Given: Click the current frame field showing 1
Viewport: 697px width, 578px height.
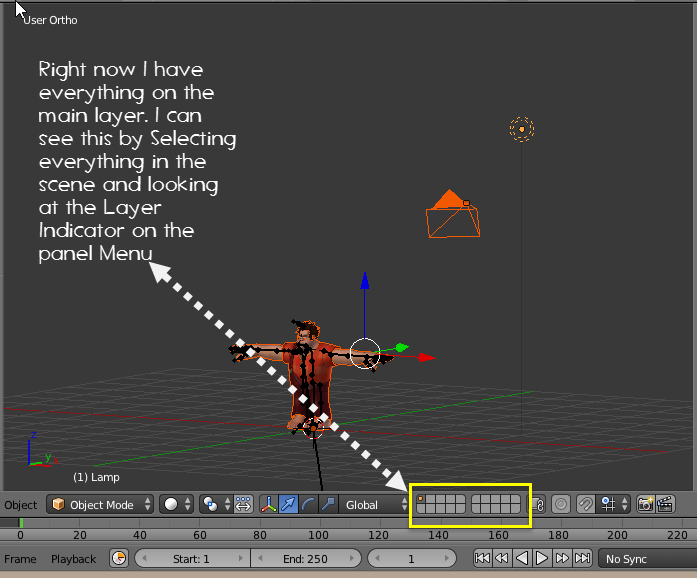Looking at the screenshot, I should pos(412,558).
